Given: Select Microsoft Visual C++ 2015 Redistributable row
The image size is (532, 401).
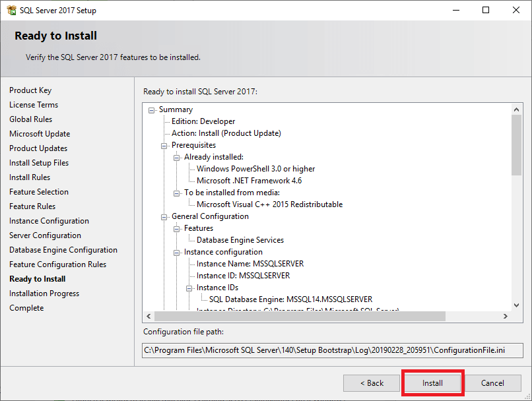Looking at the screenshot, I should coord(270,204).
